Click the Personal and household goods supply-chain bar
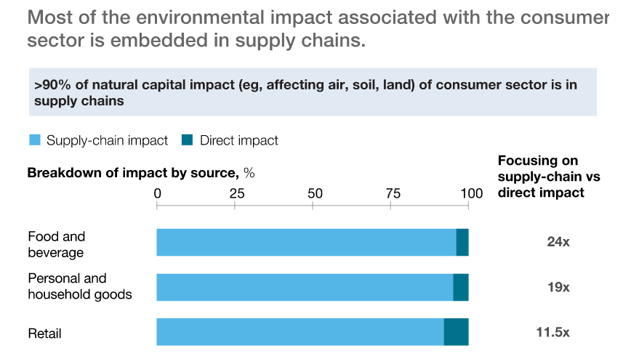 pos(304,287)
